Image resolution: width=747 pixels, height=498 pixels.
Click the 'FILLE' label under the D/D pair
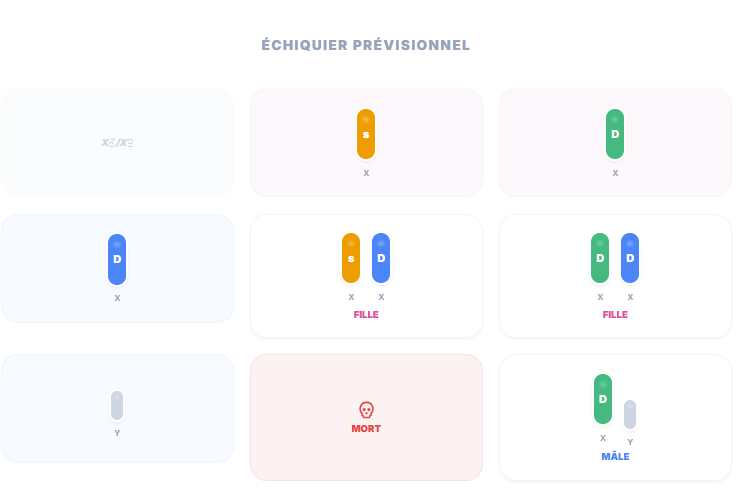click(615, 315)
